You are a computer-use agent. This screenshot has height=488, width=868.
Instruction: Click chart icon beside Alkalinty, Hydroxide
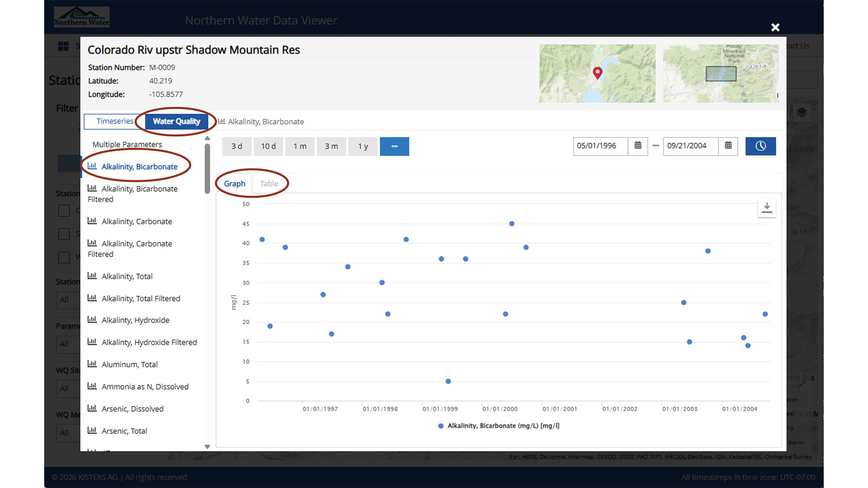[x=92, y=319]
